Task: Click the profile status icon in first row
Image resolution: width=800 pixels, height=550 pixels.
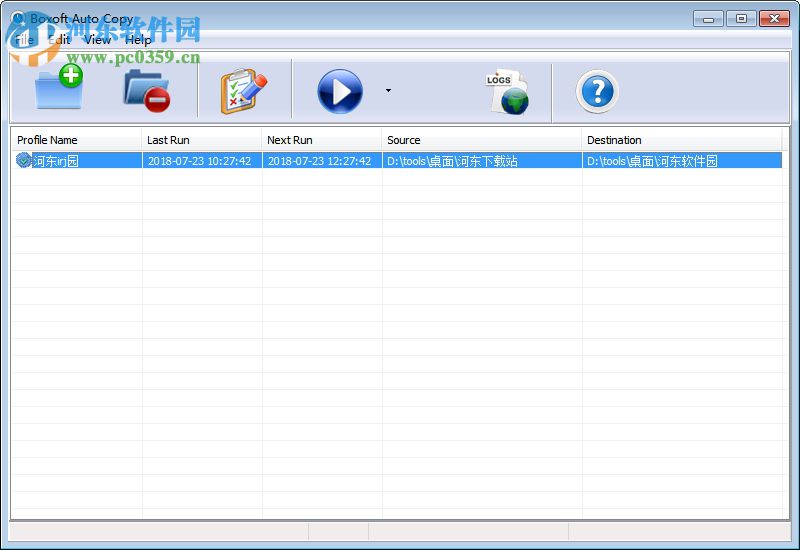Action: click(x=23, y=160)
